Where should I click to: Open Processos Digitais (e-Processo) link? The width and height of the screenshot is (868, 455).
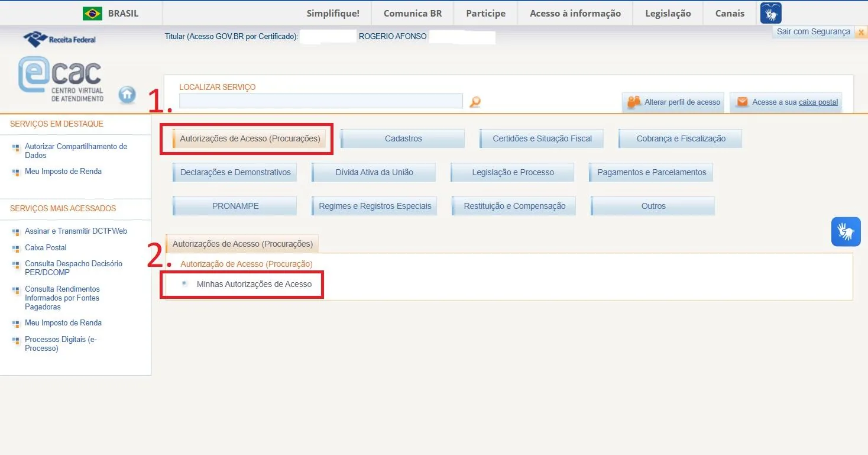pyautogui.click(x=61, y=344)
